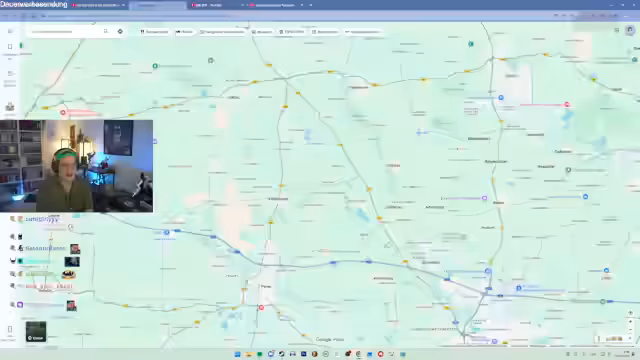Open the Google account avatar
This screenshot has width=640, height=360.
click(x=630, y=30)
